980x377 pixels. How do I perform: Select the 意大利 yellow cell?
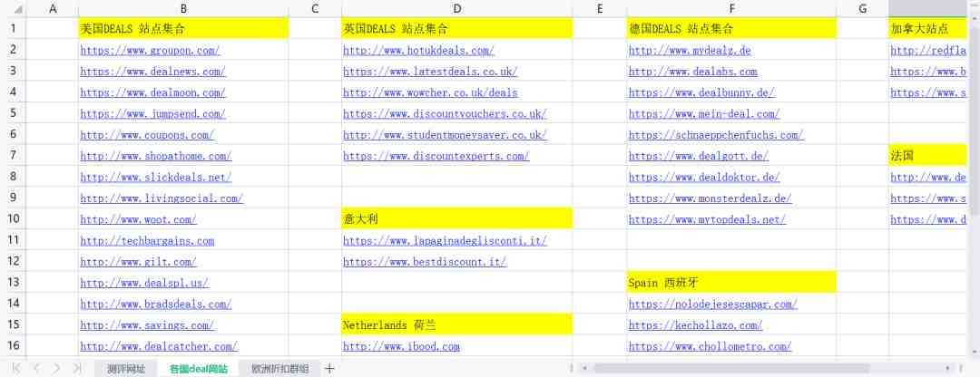pos(456,218)
